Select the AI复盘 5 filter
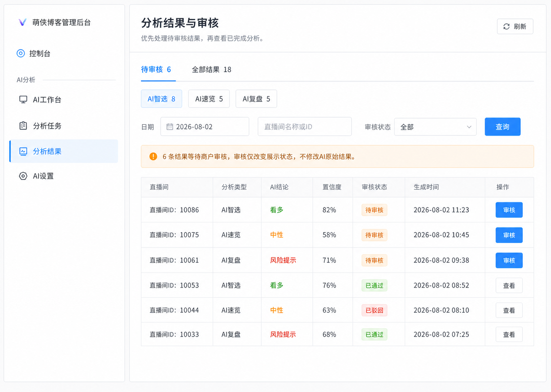This screenshot has width=551, height=392. (x=256, y=99)
